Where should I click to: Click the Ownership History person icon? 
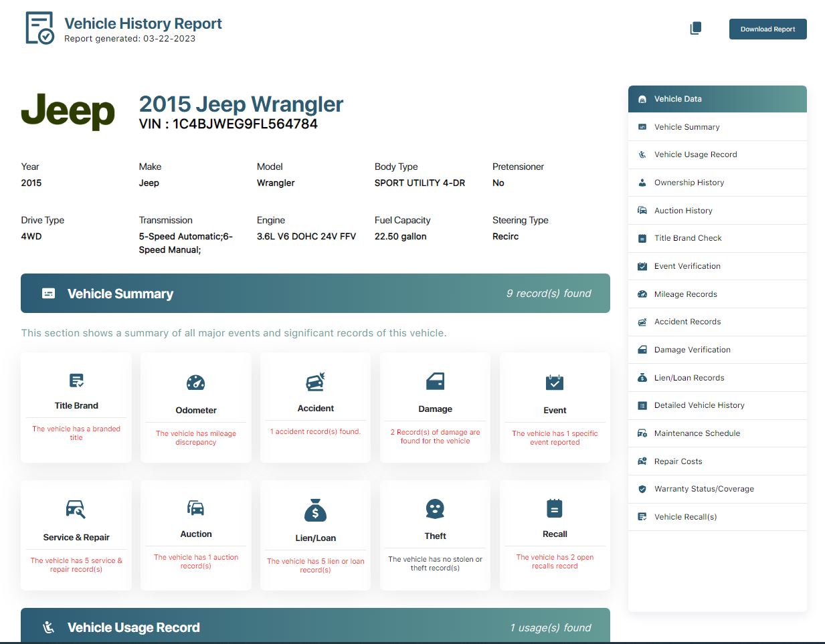coord(642,183)
